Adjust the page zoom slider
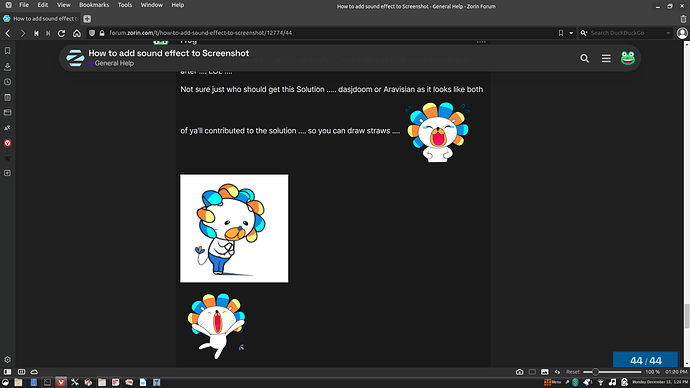This screenshot has height=388, width=690. [612, 372]
